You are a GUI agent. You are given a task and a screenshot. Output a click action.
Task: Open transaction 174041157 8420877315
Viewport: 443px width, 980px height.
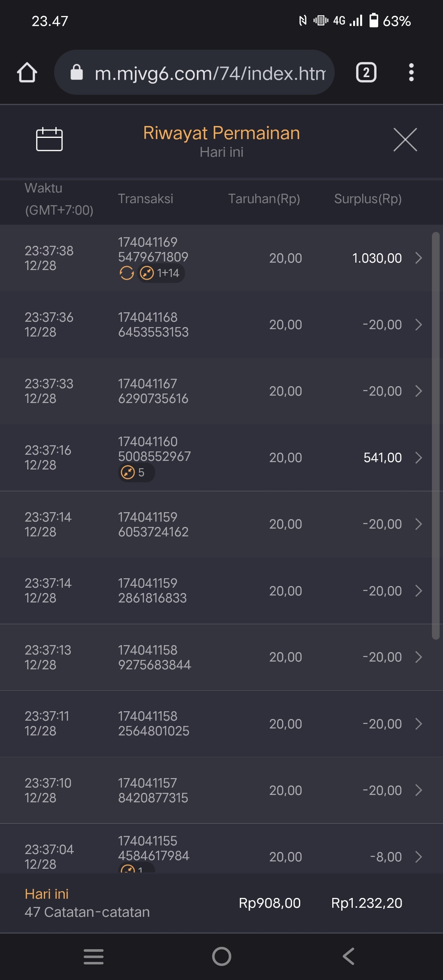coord(153,790)
